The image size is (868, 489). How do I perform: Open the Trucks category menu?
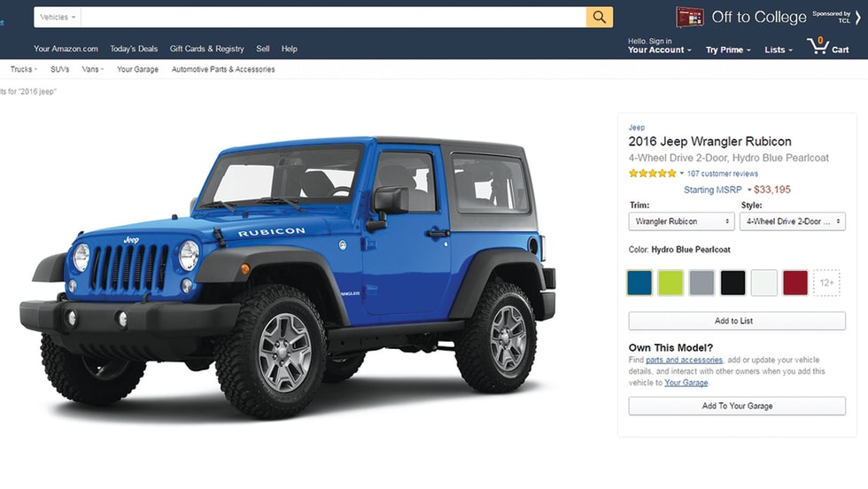[24, 69]
